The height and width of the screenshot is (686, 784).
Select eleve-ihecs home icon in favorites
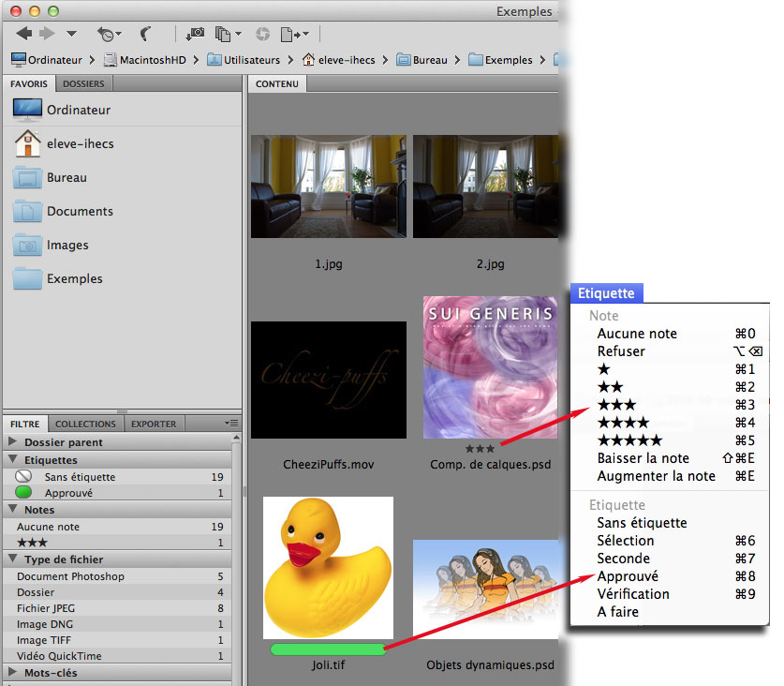27,143
